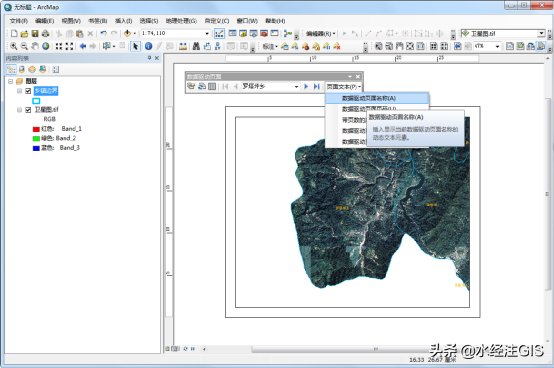Collapse the 卫星图.tif layer legend
The image size is (554, 368).
19,110
